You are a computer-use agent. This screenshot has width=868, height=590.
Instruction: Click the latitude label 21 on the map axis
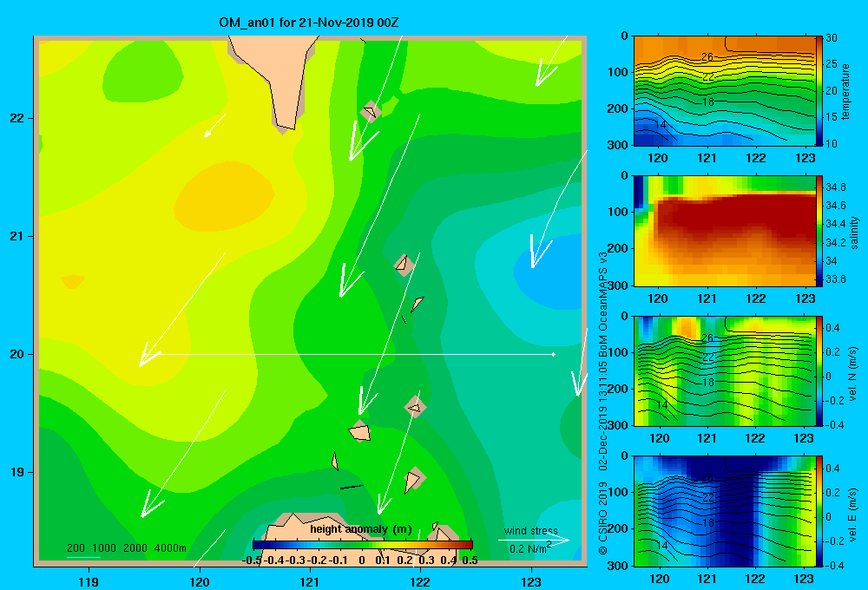click(17, 236)
